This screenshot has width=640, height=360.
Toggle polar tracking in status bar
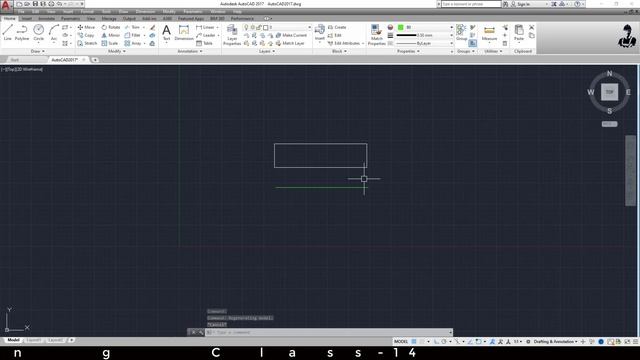click(444, 342)
